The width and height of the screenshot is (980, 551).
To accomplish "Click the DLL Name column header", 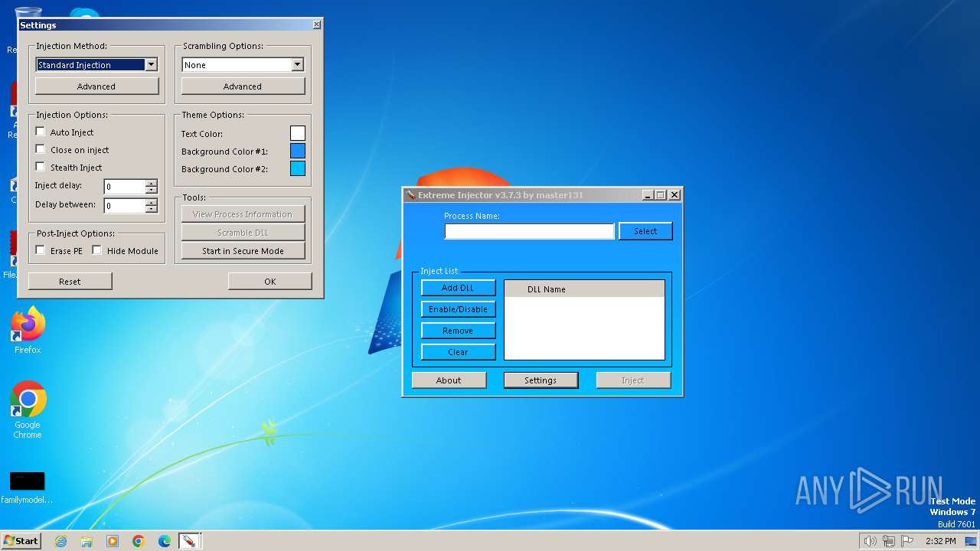I will click(584, 289).
